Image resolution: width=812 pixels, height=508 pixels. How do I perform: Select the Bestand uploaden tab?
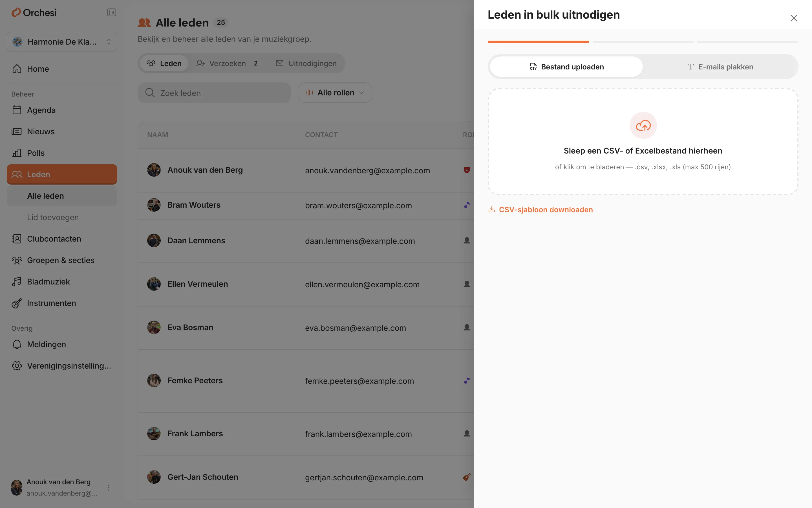point(566,67)
